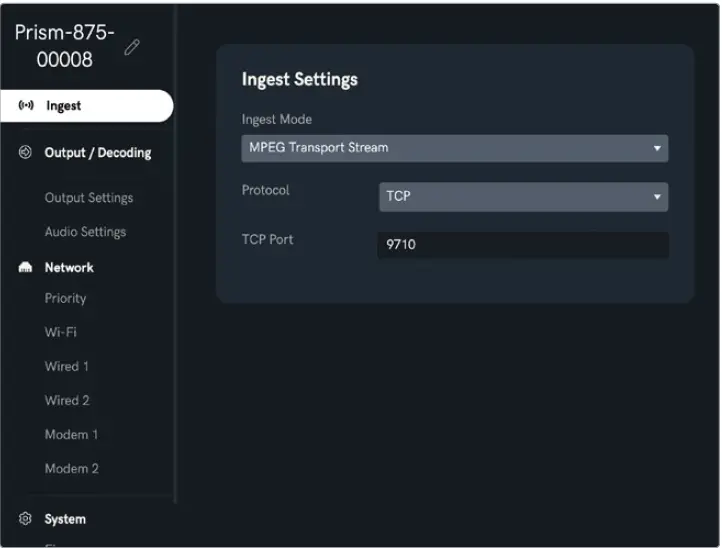Open the Ingest Mode dropdown
The image size is (722, 548).
(x=454, y=148)
